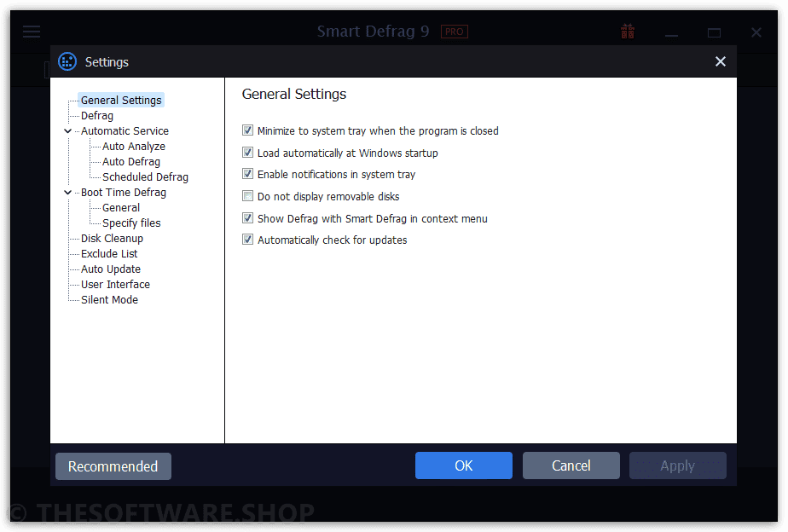Check Do not display removable disks
Viewport: 788px width, 532px height.
[247, 196]
